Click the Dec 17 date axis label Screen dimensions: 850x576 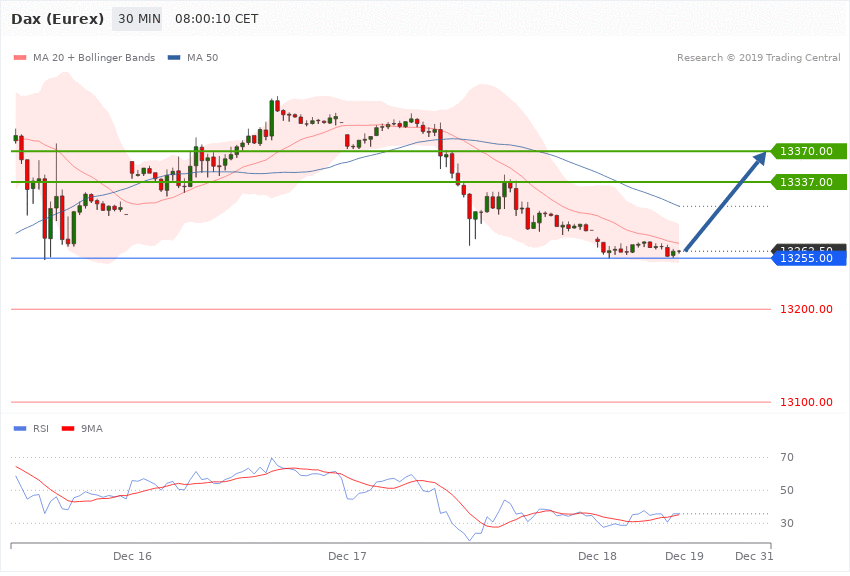pyautogui.click(x=347, y=556)
